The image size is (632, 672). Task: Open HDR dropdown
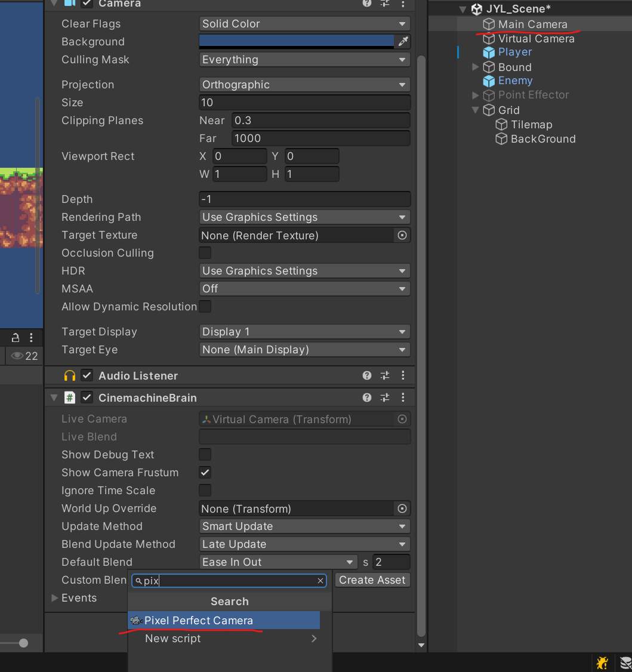tap(304, 271)
